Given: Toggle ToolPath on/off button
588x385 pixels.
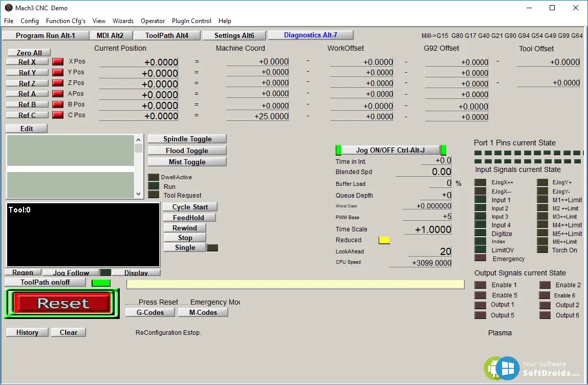Looking at the screenshot, I should click(x=45, y=282).
